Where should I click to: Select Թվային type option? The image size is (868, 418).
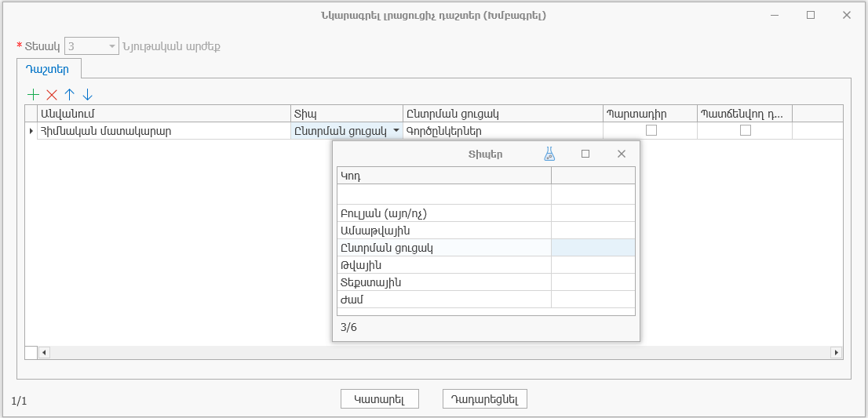point(444,265)
